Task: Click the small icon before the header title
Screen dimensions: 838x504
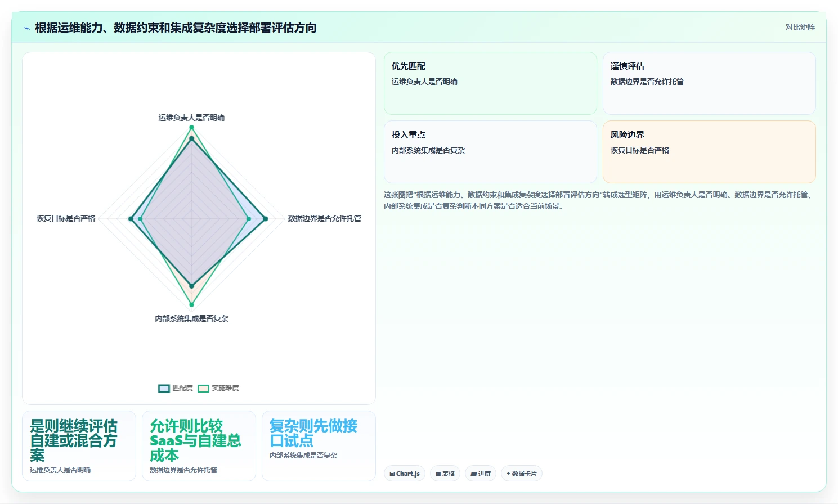Action: [26, 28]
